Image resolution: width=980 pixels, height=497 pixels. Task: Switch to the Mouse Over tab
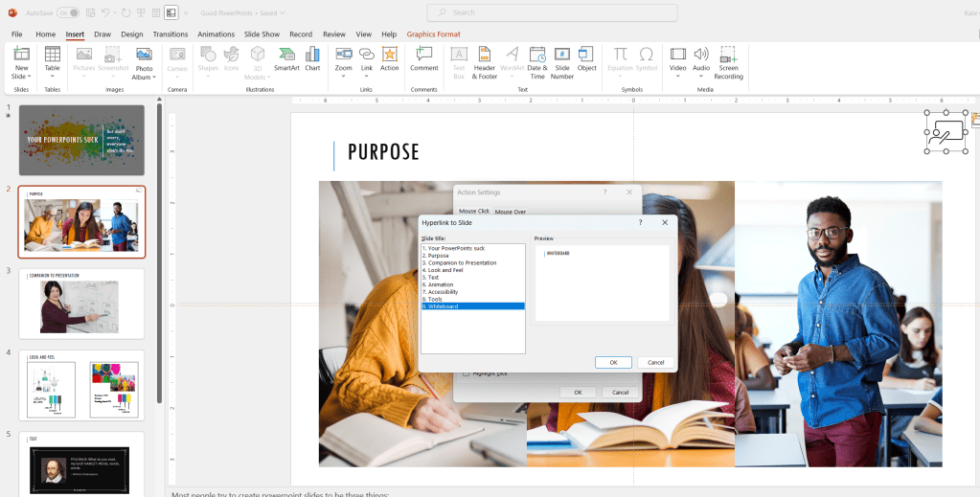coord(511,211)
